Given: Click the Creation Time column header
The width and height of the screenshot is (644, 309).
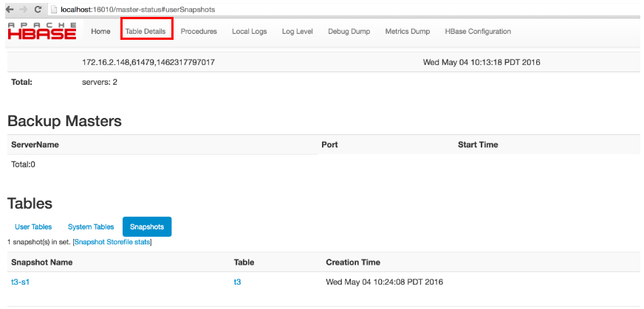Looking at the screenshot, I should (x=353, y=262).
